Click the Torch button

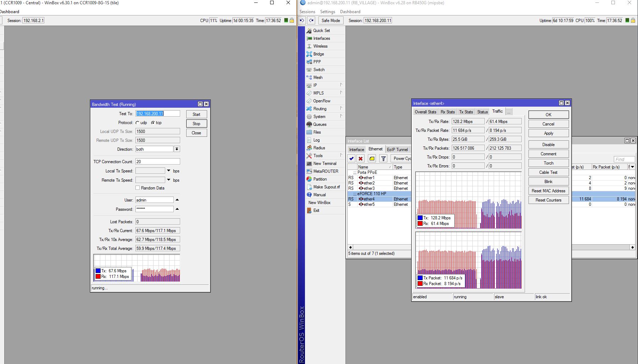click(548, 163)
